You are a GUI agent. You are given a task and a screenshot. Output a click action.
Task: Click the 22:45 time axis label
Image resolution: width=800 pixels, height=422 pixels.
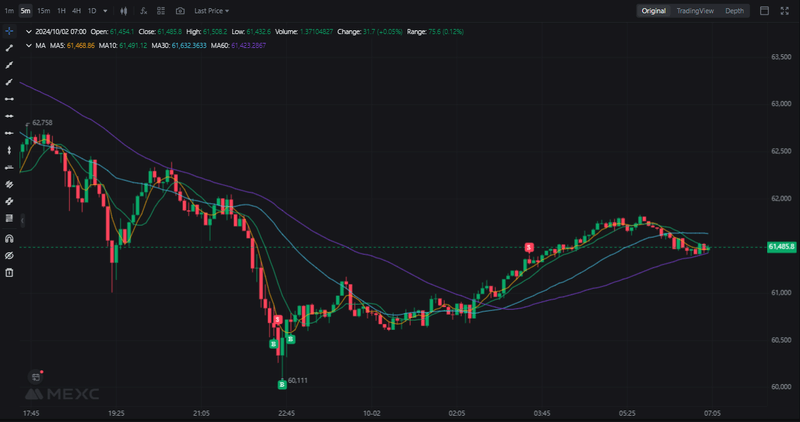click(286, 413)
